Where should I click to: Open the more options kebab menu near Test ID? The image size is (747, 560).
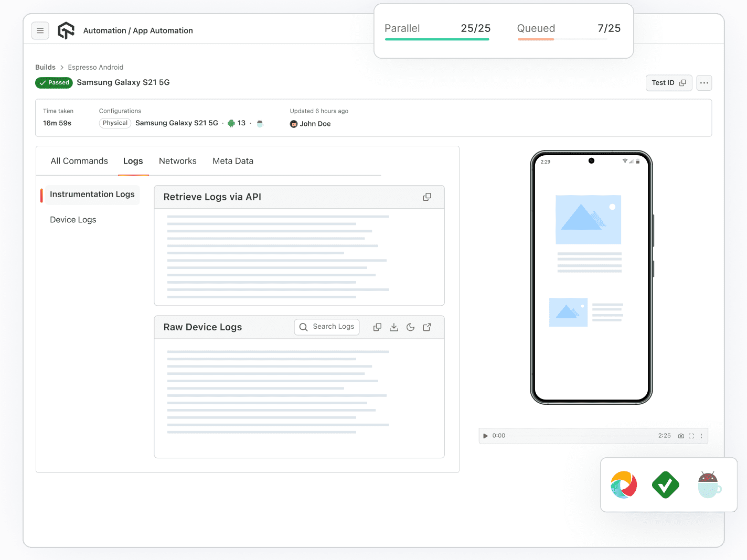(x=704, y=83)
